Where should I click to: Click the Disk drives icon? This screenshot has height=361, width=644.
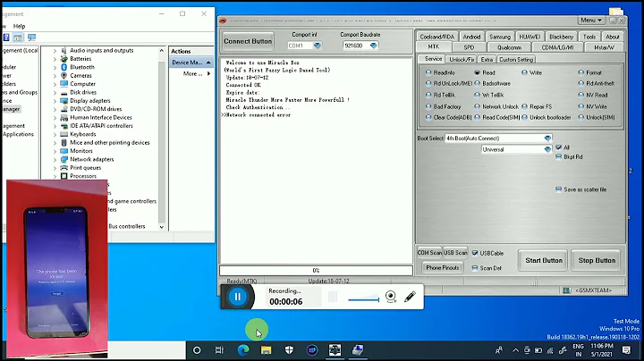point(64,92)
